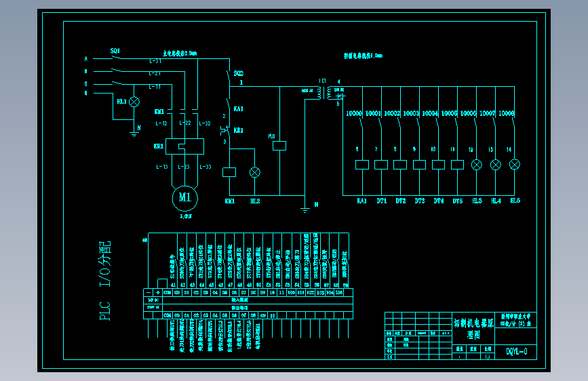Select the KR1 thermal relay box
This screenshot has width=588, height=381.
coord(185,146)
